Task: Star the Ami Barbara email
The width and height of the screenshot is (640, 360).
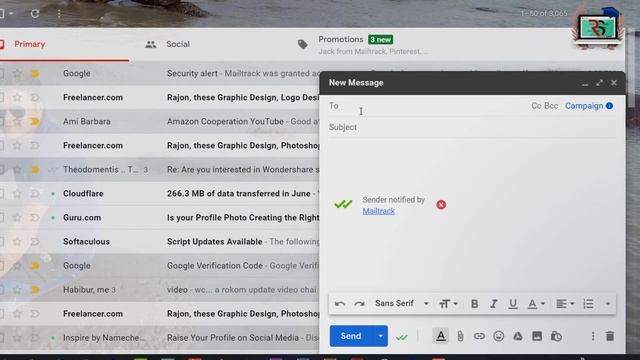Action: coord(17,122)
